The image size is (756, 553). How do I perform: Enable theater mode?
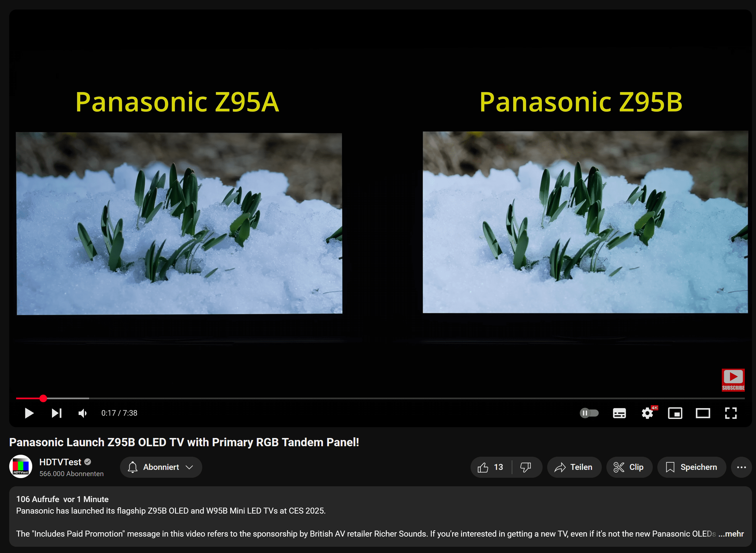[x=703, y=413]
